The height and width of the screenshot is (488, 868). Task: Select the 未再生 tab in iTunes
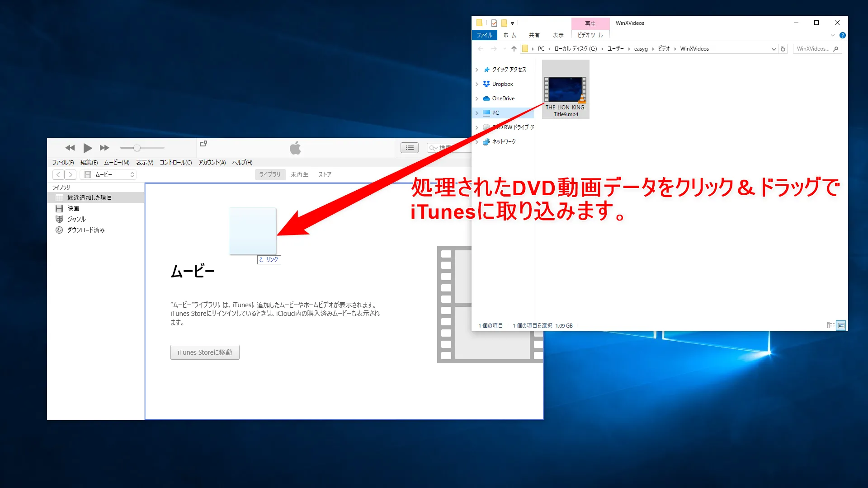(x=299, y=174)
